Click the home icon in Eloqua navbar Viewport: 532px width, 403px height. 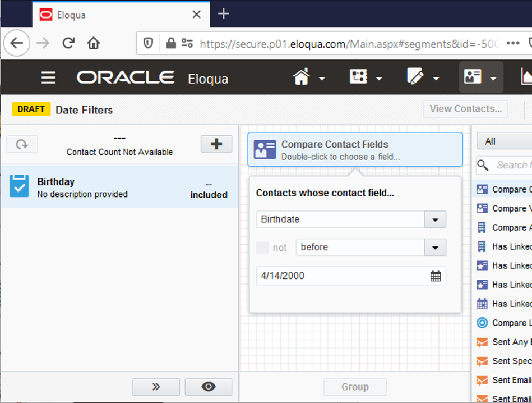pos(302,77)
